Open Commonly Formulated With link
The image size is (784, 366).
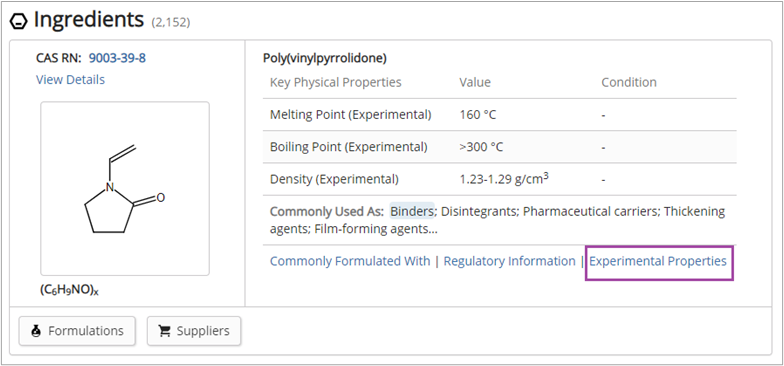350,261
